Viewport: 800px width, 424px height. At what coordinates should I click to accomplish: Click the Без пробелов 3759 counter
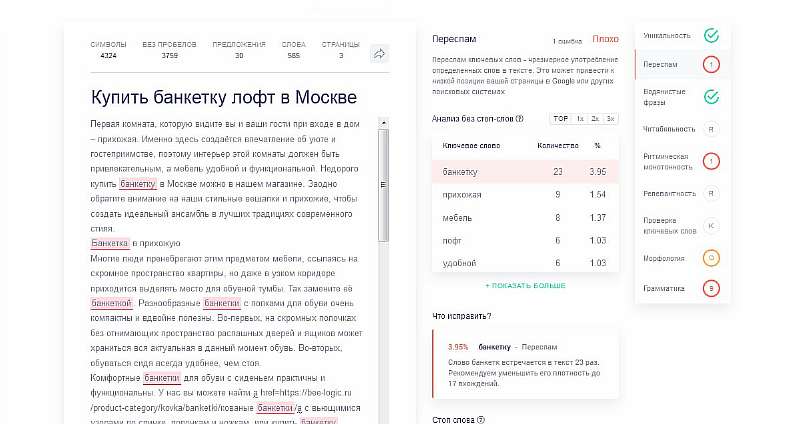point(169,49)
